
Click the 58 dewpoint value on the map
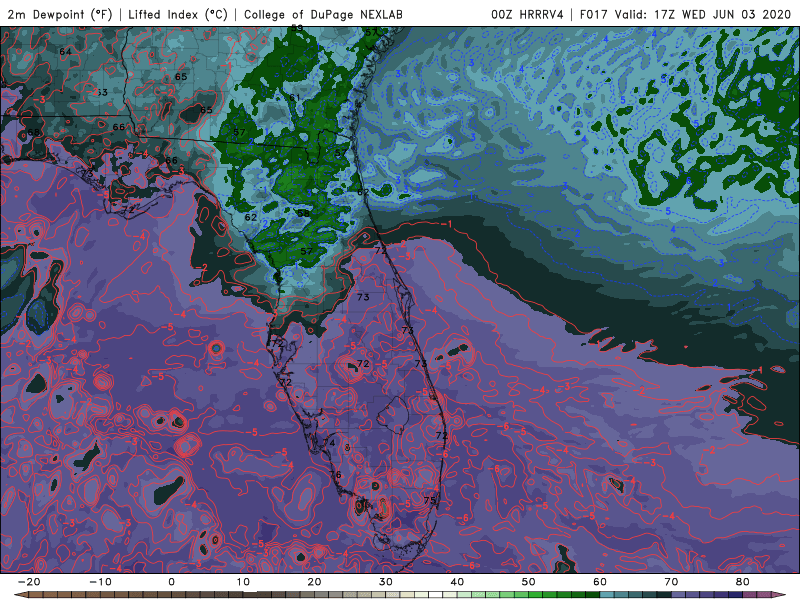(304, 213)
